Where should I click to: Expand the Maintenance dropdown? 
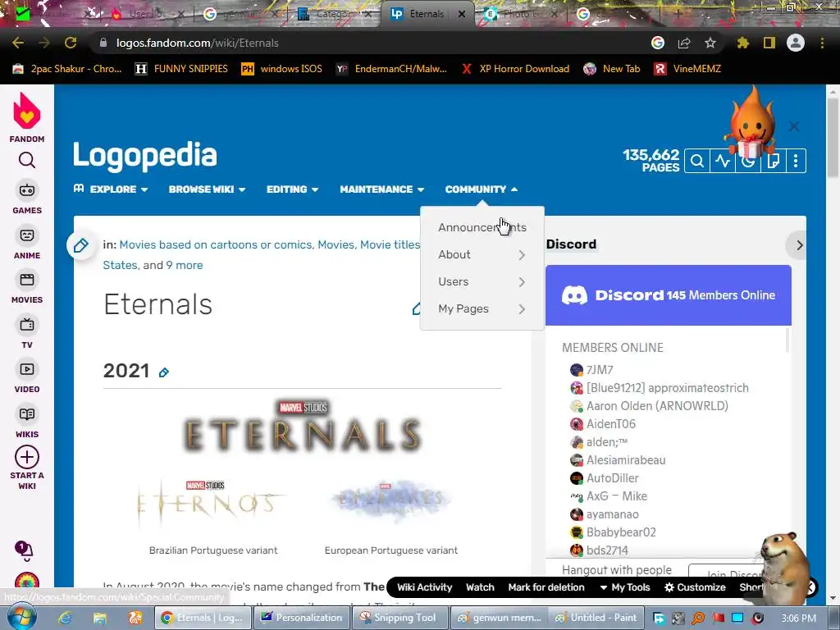pos(382,189)
